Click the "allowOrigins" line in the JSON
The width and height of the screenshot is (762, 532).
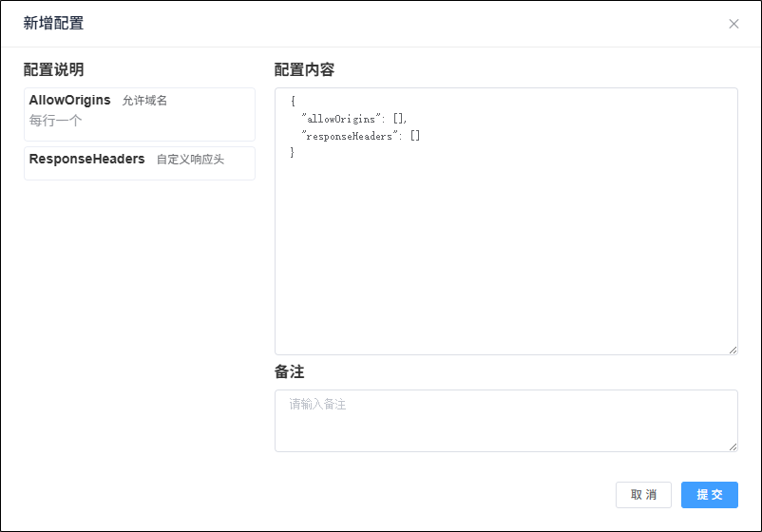(353, 119)
